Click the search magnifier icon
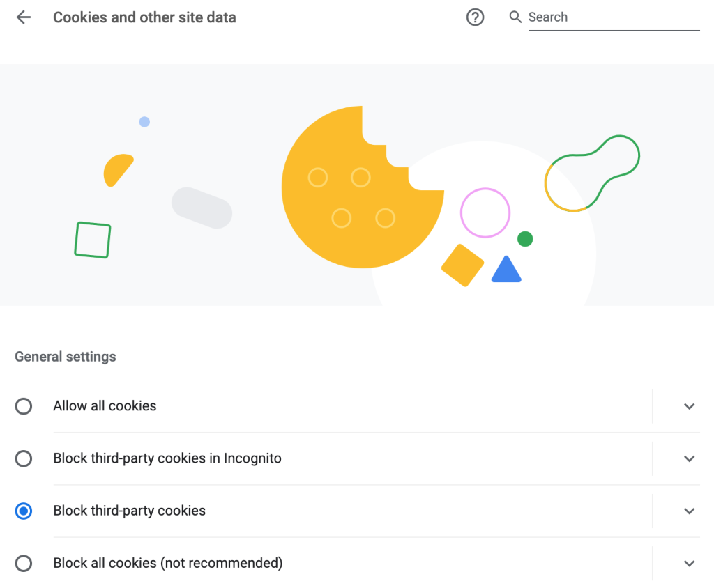Viewport: 714px width, 588px height. (515, 17)
